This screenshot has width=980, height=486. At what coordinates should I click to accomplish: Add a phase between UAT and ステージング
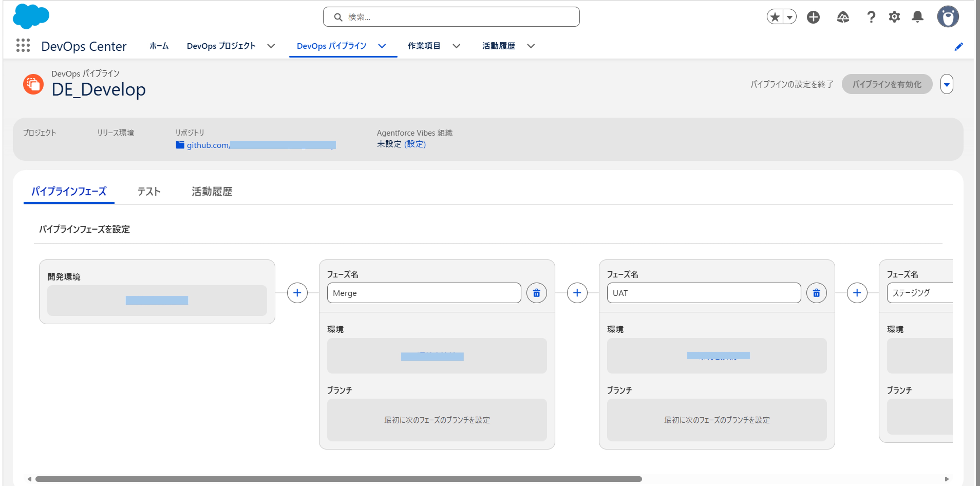pos(857,293)
